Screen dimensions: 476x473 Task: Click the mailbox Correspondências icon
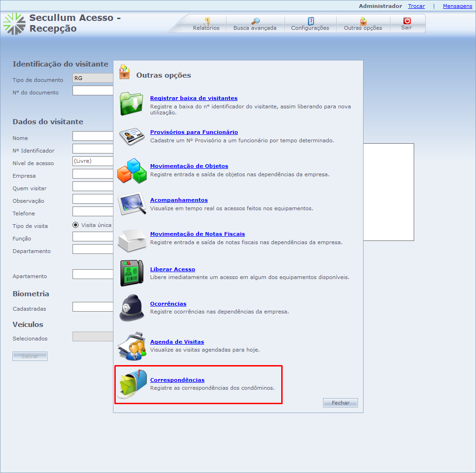click(x=132, y=385)
